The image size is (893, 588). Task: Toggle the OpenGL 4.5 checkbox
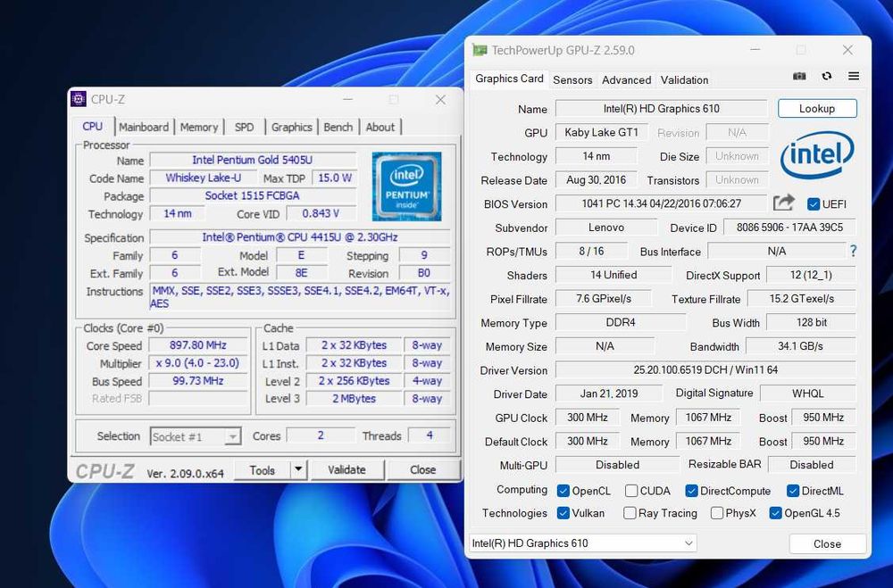775,513
